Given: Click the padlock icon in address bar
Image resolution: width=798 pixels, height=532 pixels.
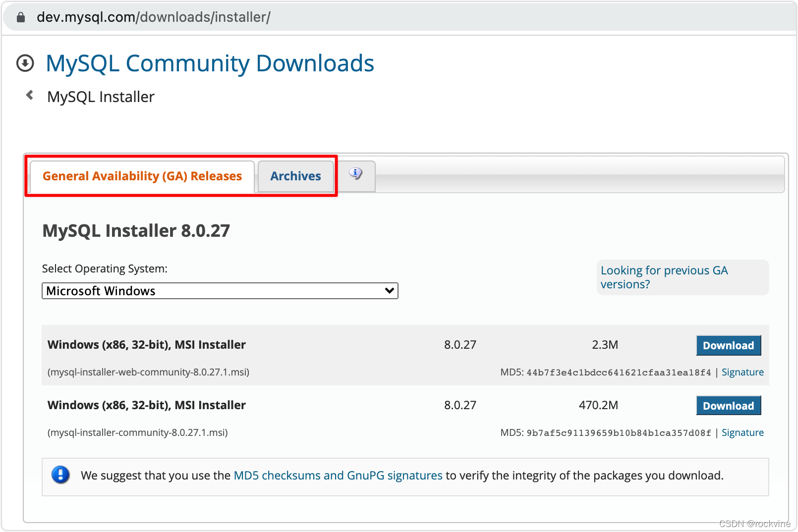Looking at the screenshot, I should pyautogui.click(x=21, y=17).
